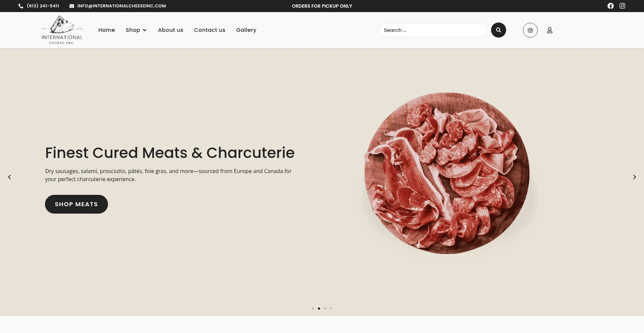The height and width of the screenshot is (333, 644).
Task: Click the envelope email icon
Action: [x=72, y=6]
